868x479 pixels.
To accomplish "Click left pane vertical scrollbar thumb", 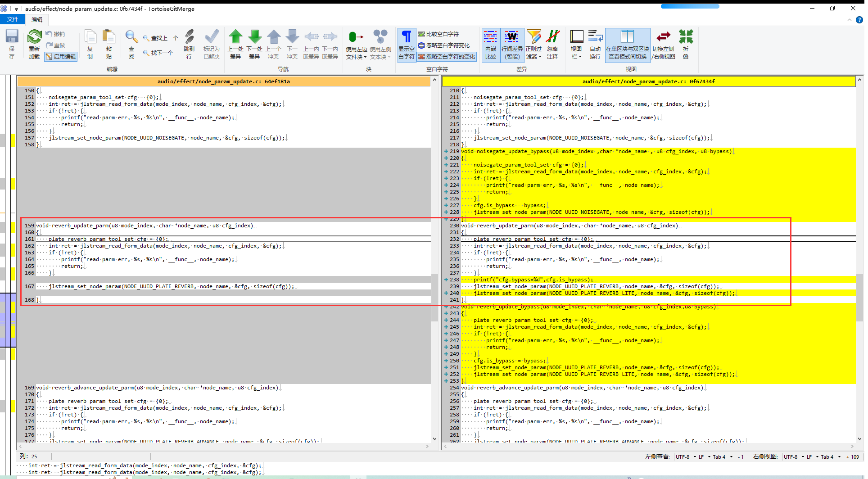I will 434,297.
